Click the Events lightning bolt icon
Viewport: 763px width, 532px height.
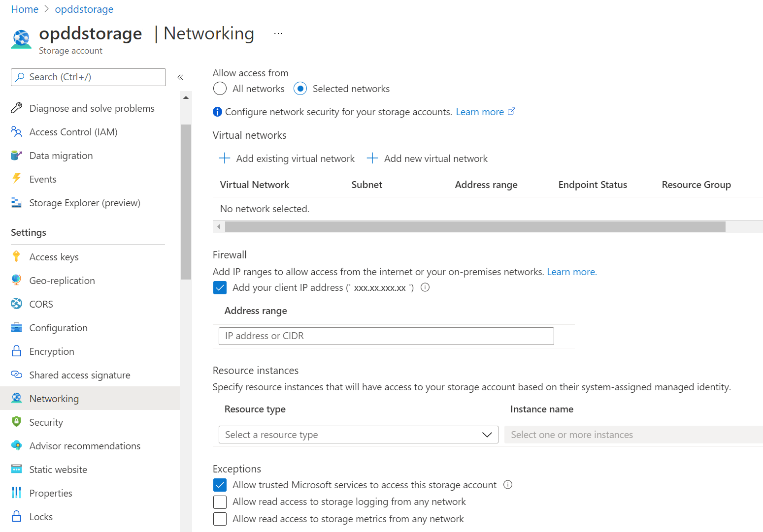[x=16, y=179]
